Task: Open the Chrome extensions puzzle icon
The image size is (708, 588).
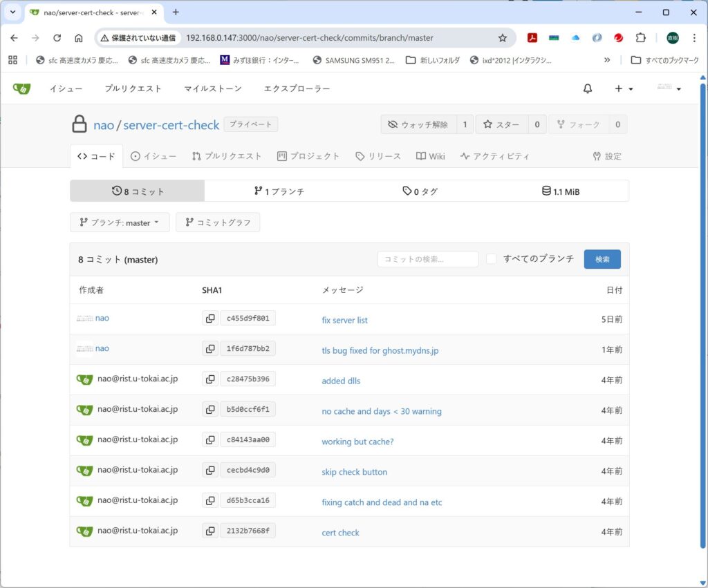Action: click(640, 38)
